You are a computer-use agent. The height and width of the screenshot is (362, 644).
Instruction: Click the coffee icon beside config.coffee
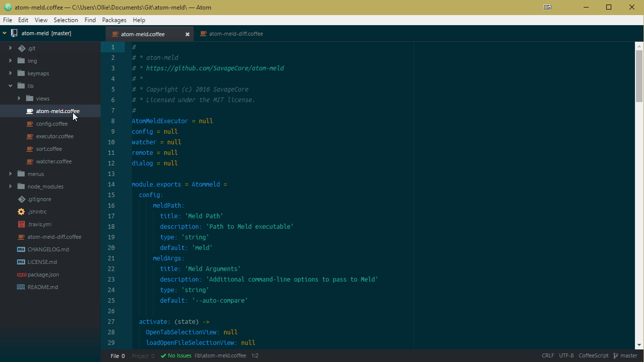30,124
